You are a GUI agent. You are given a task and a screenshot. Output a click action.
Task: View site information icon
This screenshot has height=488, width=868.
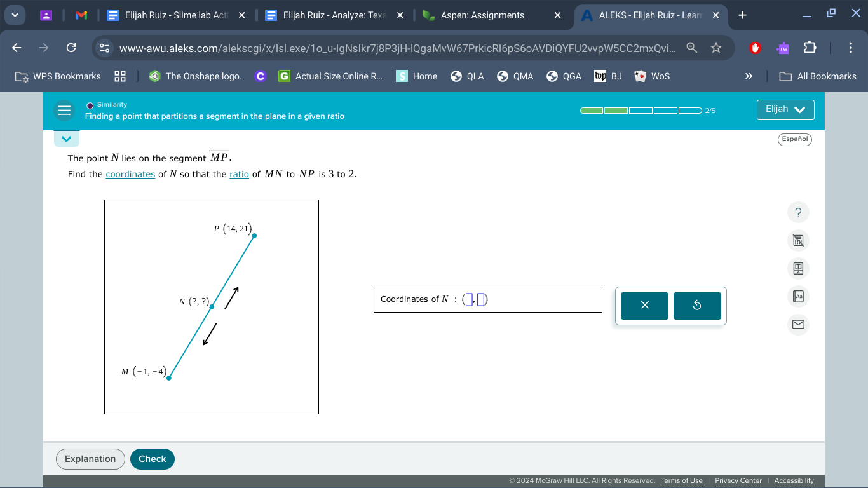(x=105, y=48)
